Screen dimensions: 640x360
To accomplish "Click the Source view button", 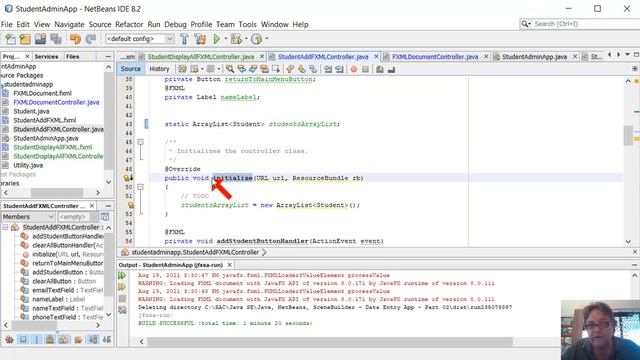I will [131, 69].
